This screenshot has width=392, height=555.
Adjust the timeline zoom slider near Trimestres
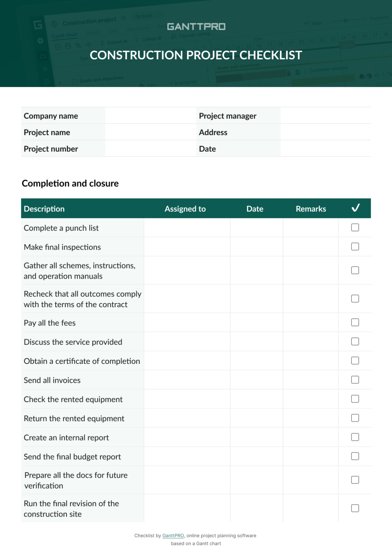pos(346,21)
